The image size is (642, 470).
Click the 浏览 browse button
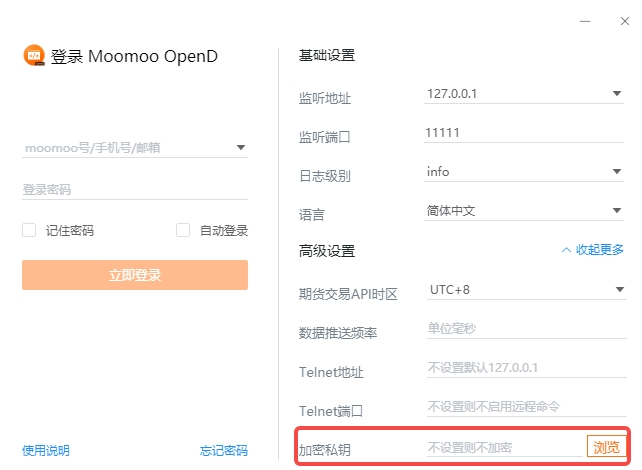(606, 447)
